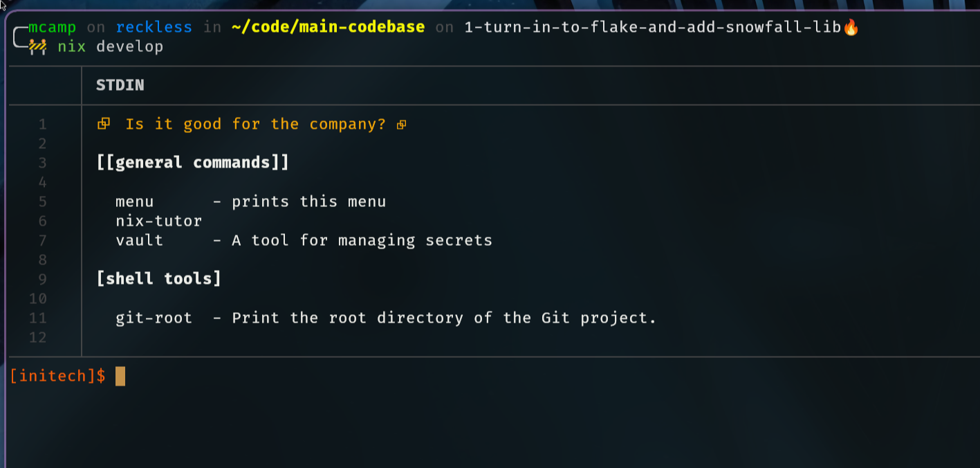The image size is (980, 468).
Task: Click line number 1 in the gutter
Action: click(x=43, y=125)
